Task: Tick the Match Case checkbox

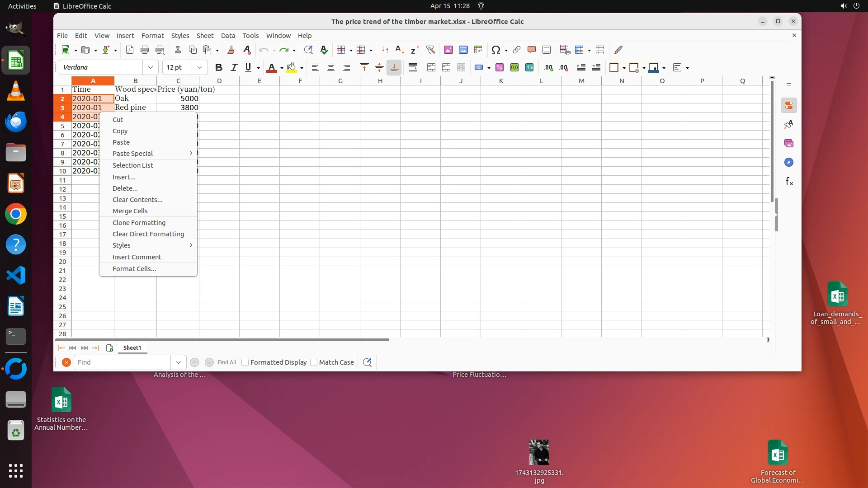Action: pyautogui.click(x=314, y=362)
